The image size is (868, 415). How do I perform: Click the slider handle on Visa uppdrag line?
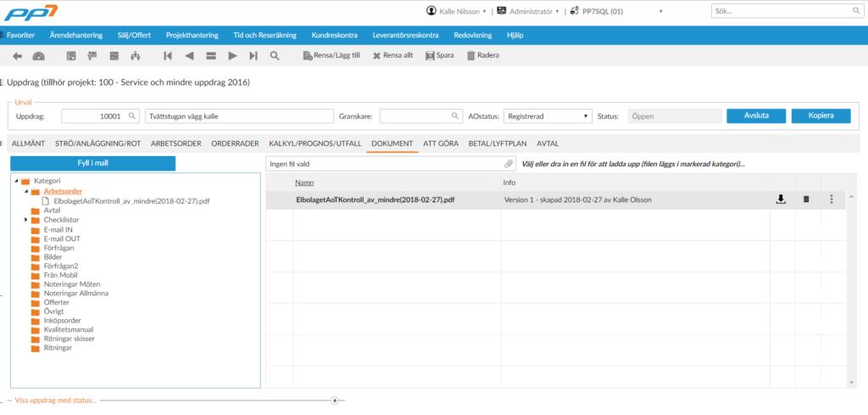pos(334,400)
